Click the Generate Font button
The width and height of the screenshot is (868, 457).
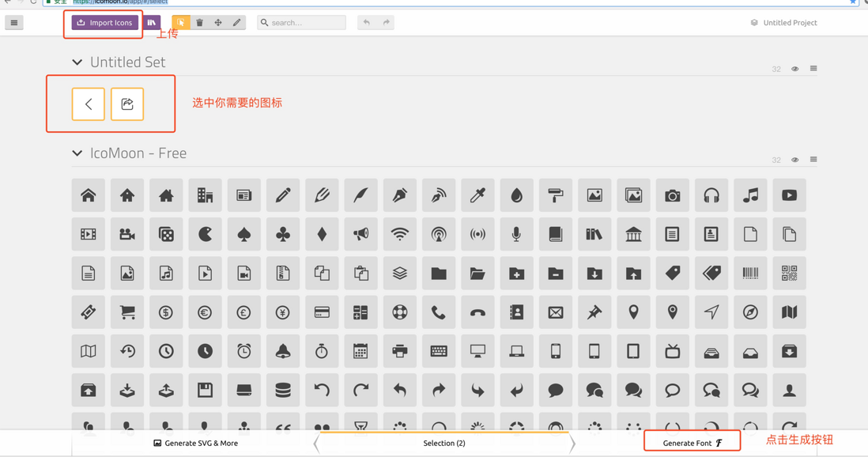click(692, 443)
